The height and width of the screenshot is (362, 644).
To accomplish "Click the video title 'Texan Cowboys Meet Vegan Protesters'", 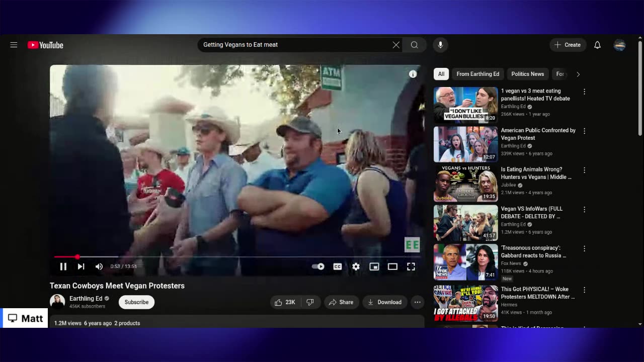I will (117, 286).
